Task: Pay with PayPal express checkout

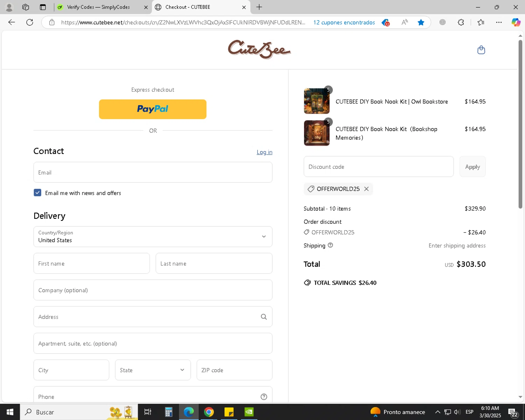Action: tap(153, 109)
